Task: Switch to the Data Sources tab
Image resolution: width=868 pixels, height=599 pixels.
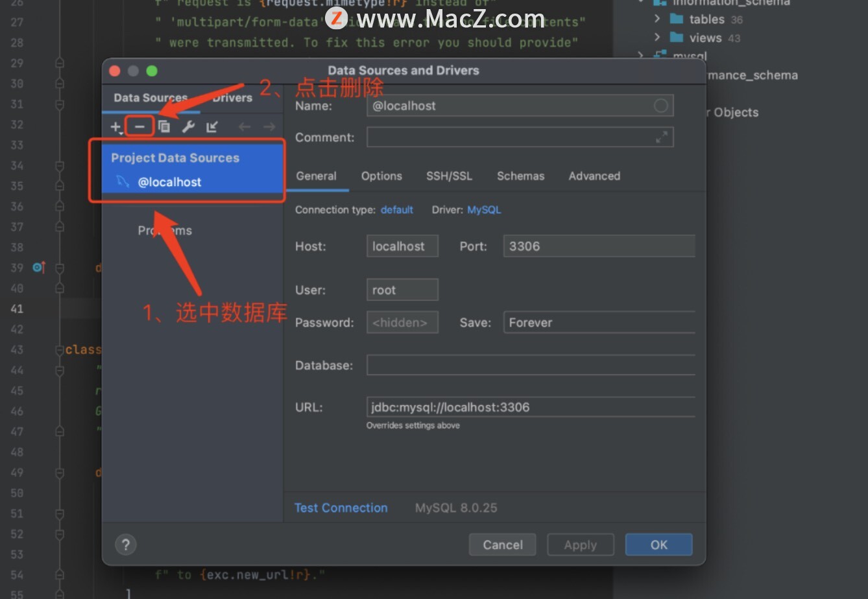Action: [151, 98]
